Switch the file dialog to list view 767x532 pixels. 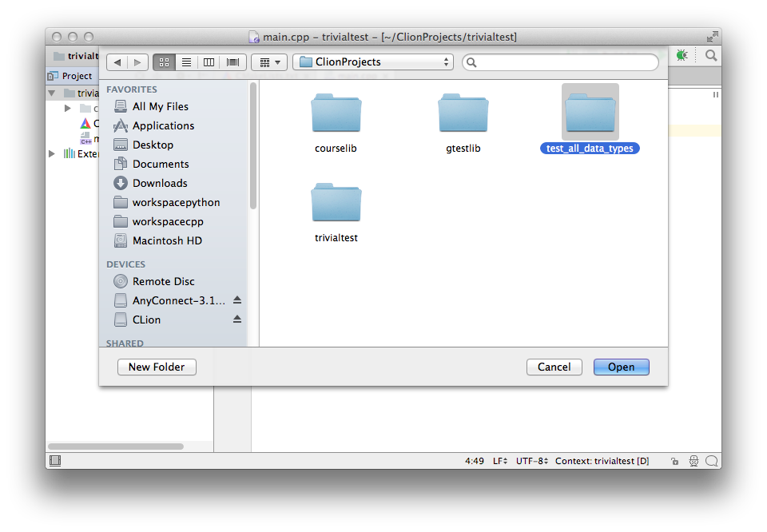(186, 62)
